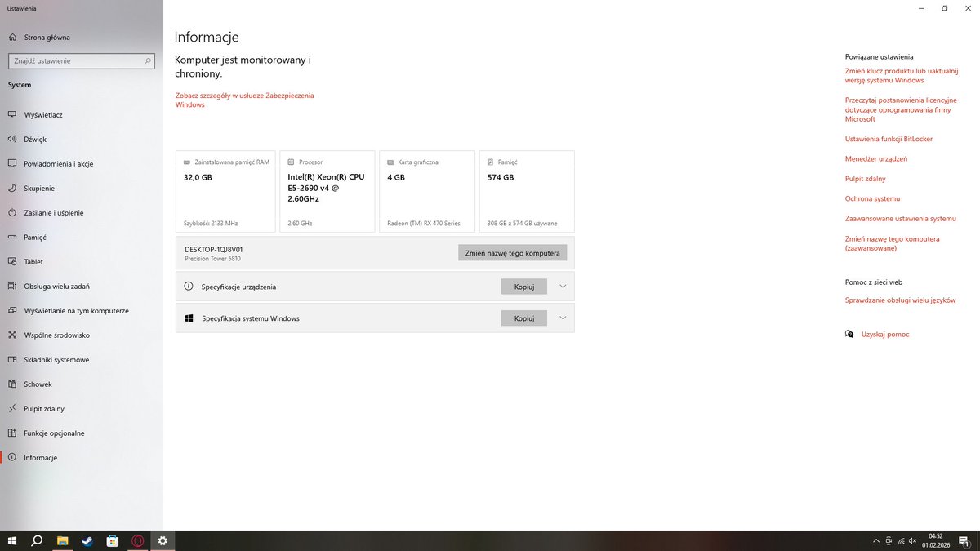Click the Karta graficzna Radeon card
The width and height of the screenshot is (980, 551).
pyautogui.click(x=427, y=191)
